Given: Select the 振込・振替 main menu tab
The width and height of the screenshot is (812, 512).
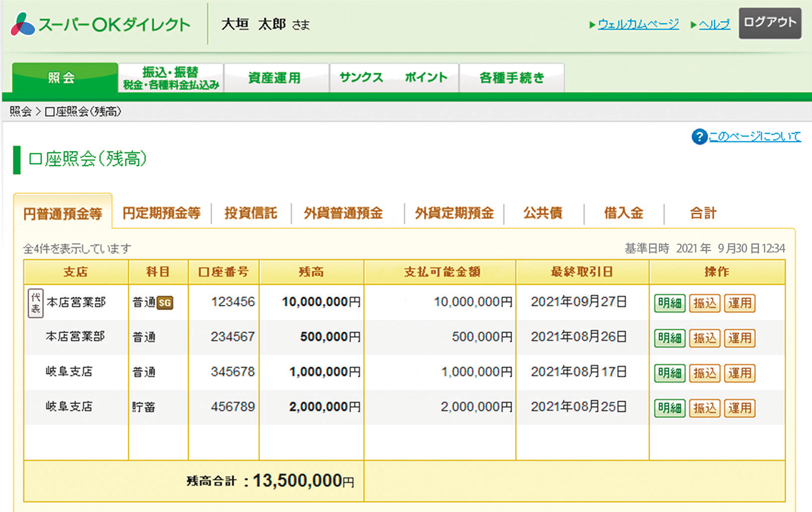Looking at the screenshot, I should 171,78.
